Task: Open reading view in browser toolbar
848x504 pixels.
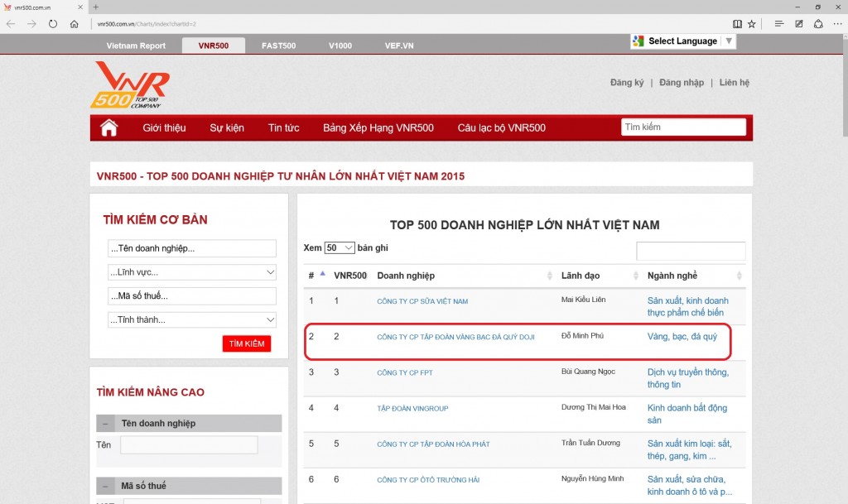Action: tap(737, 24)
